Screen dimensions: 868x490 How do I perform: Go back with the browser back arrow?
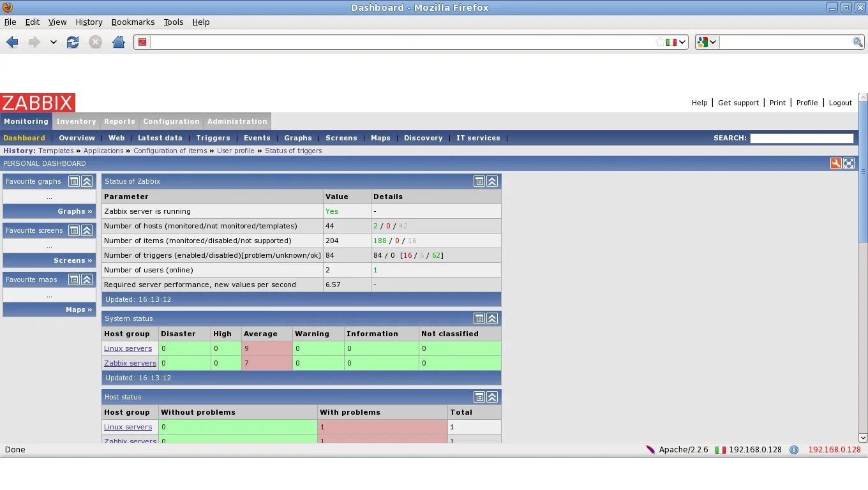[x=12, y=42]
